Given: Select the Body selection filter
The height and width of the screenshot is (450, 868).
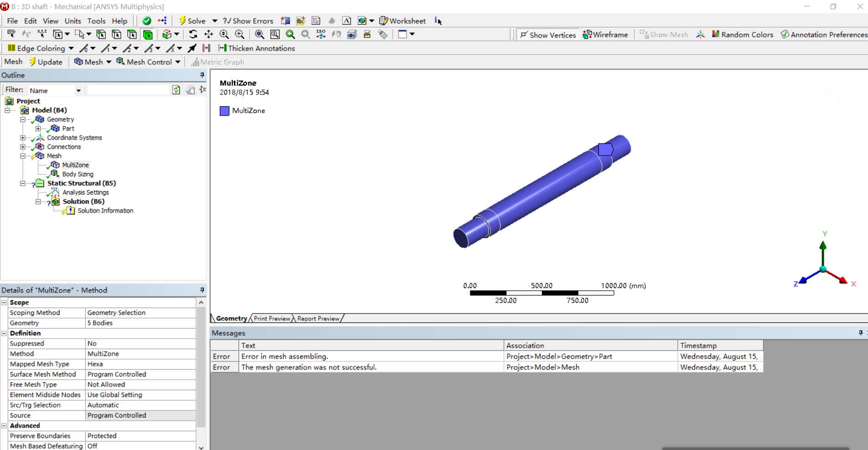Looking at the screenshot, I should click(147, 34).
